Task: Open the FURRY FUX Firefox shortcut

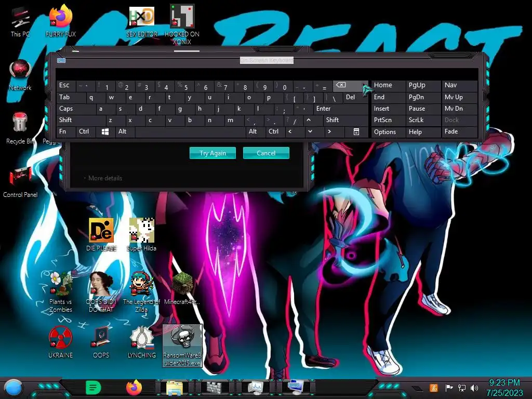Action: point(60,22)
